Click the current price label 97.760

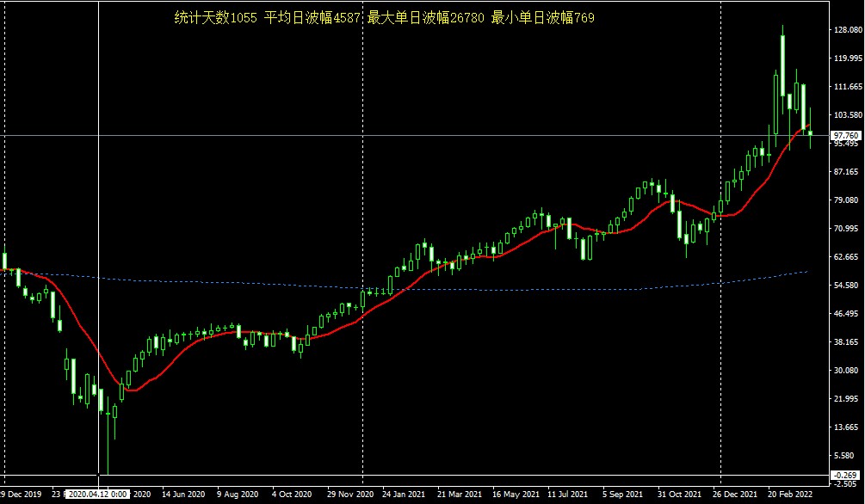click(847, 136)
